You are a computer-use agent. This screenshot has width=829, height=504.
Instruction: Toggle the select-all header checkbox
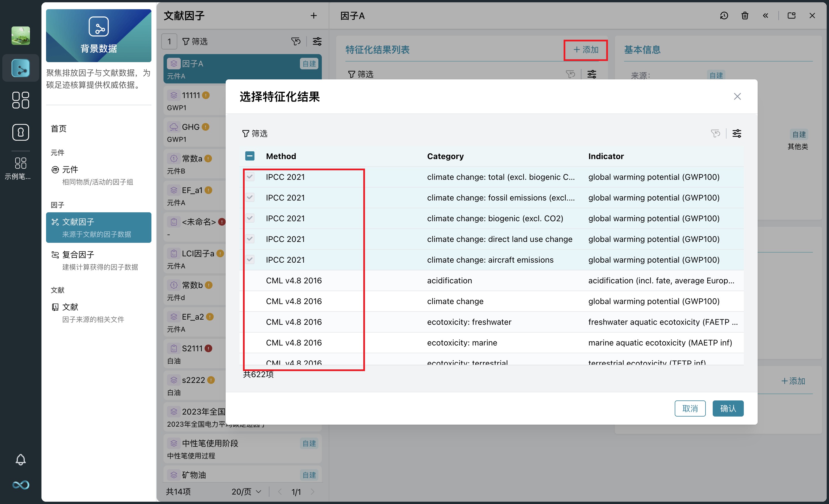(x=250, y=156)
